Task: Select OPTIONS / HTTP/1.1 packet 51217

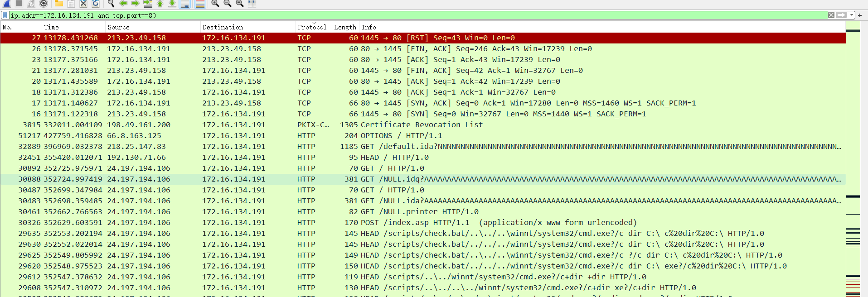Action: tap(423, 136)
